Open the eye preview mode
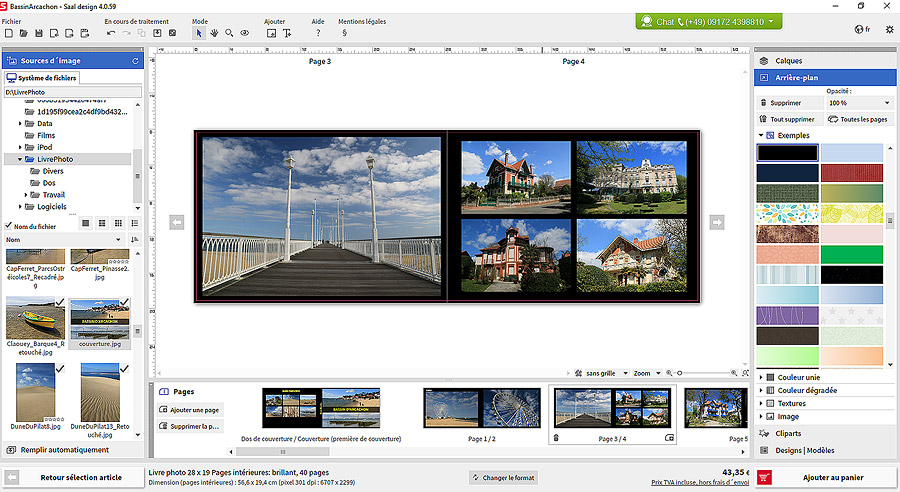This screenshot has height=492, width=900. (x=245, y=33)
